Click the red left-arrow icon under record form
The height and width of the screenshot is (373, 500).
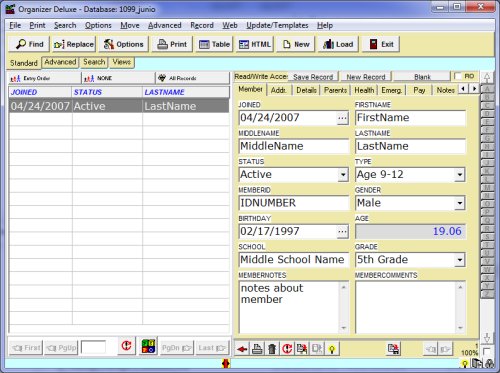click(x=242, y=349)
